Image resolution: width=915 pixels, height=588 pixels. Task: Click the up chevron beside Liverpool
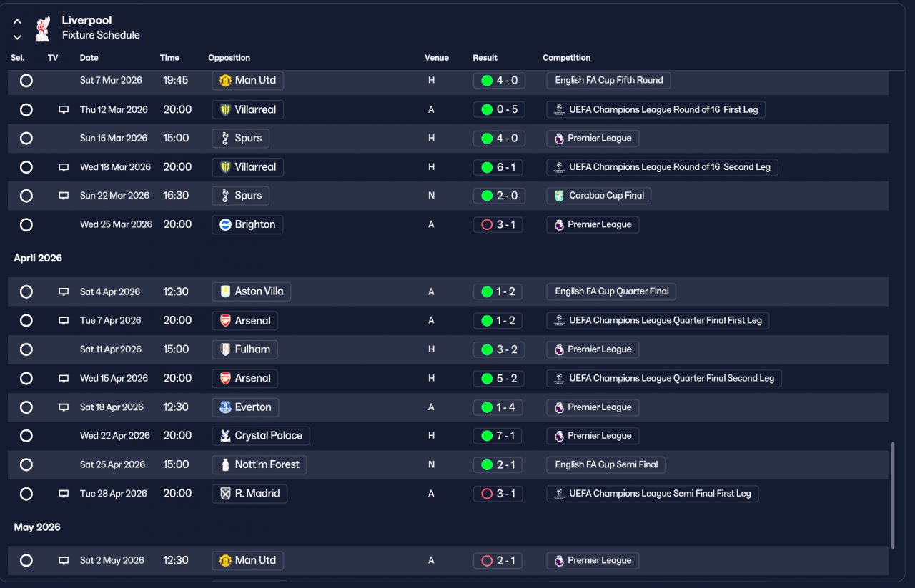pos(17,21)
